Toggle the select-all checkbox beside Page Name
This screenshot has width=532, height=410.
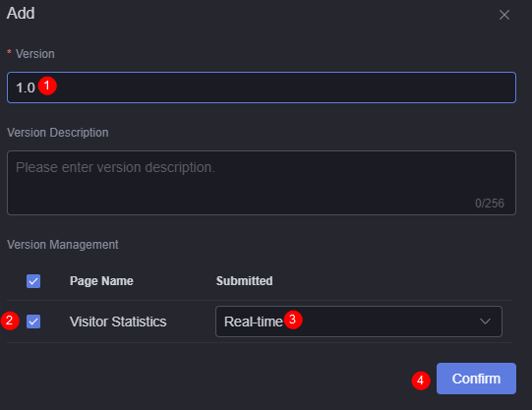tap(33, 281)
